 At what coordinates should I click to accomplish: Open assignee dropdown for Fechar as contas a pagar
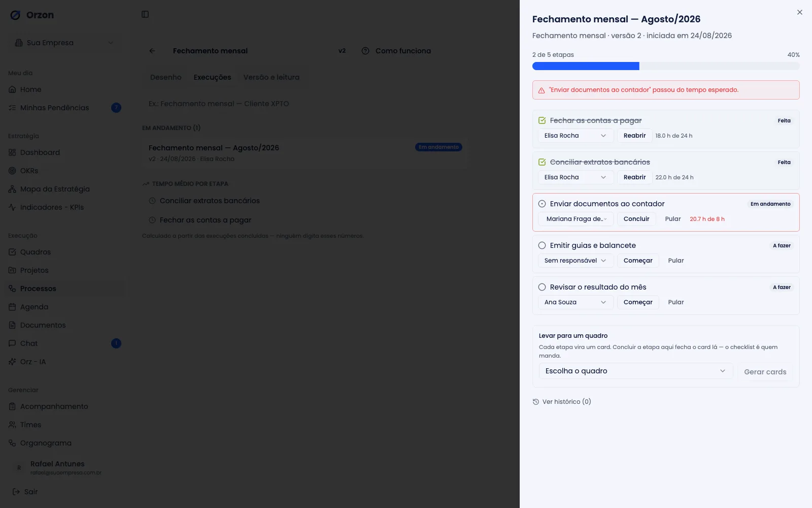[x=576, y=136]
